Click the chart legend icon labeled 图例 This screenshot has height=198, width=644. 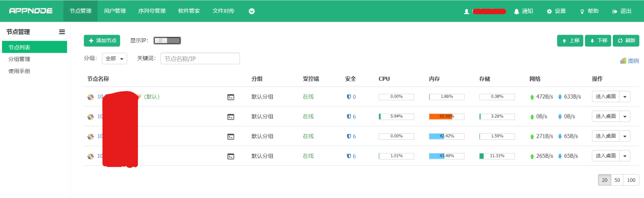(x=629, y=61)
